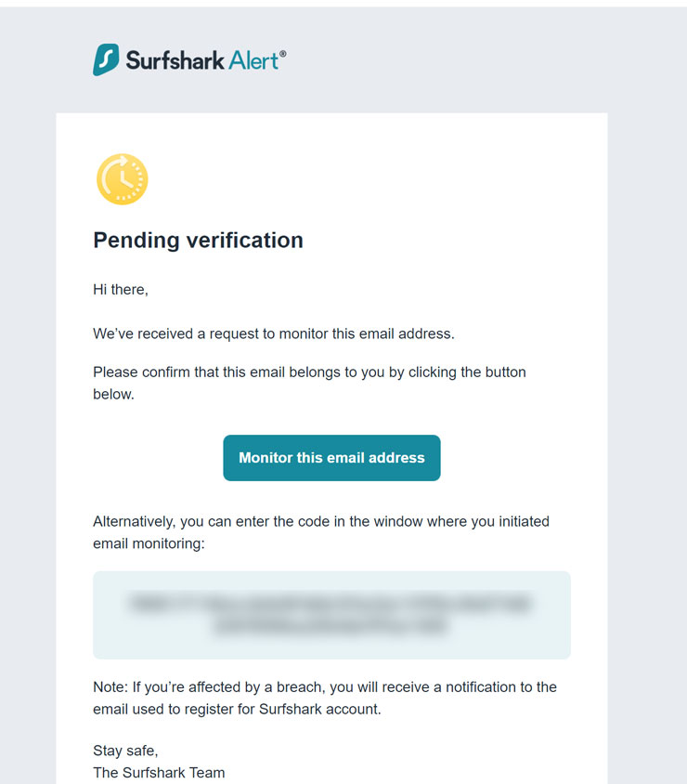
Task: Click the Surfshark shark logo icon
Action: [106, 60]
